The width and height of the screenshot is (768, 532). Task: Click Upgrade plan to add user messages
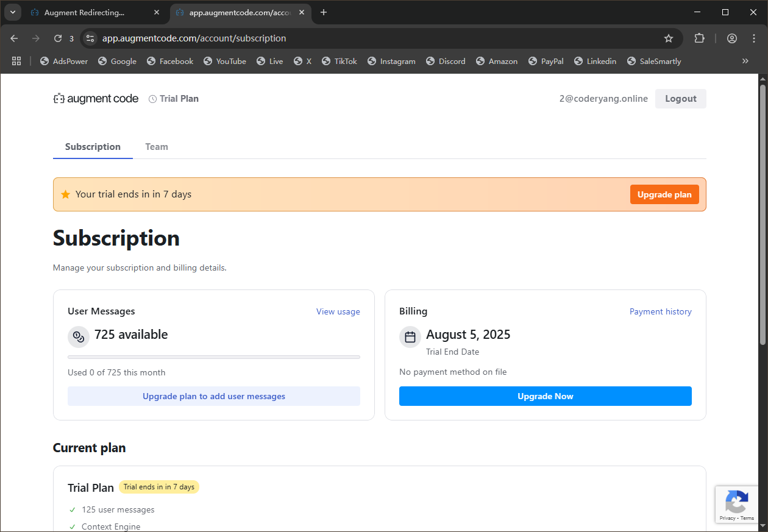(x=214, y=396)
